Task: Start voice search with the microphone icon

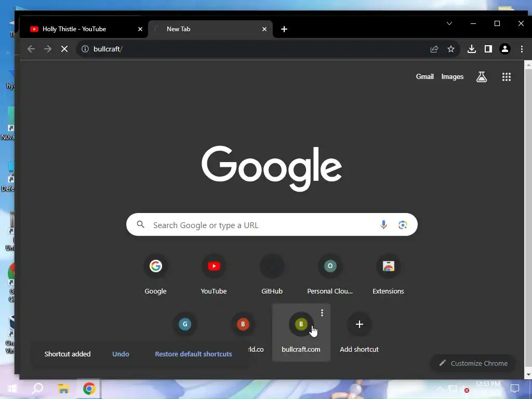Action: coord(384,224)
